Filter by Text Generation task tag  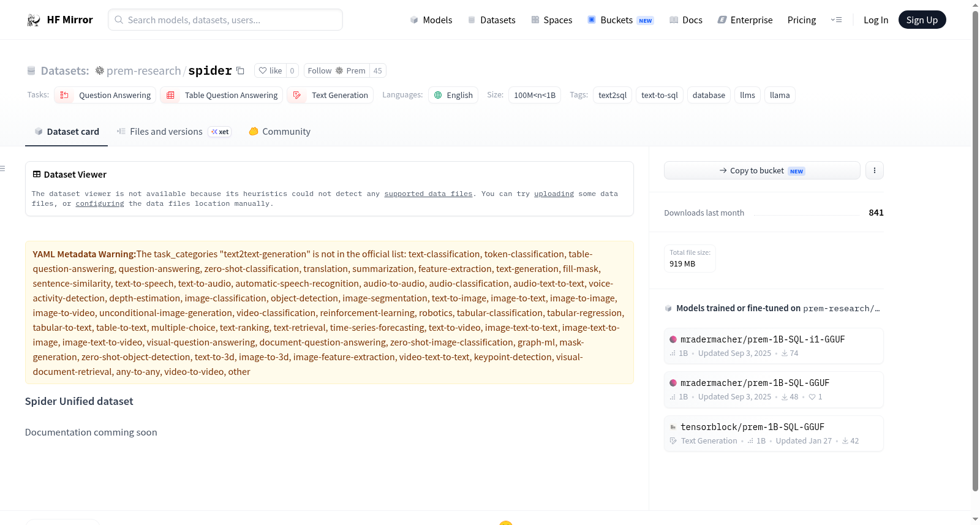click(x=330, y=95)
